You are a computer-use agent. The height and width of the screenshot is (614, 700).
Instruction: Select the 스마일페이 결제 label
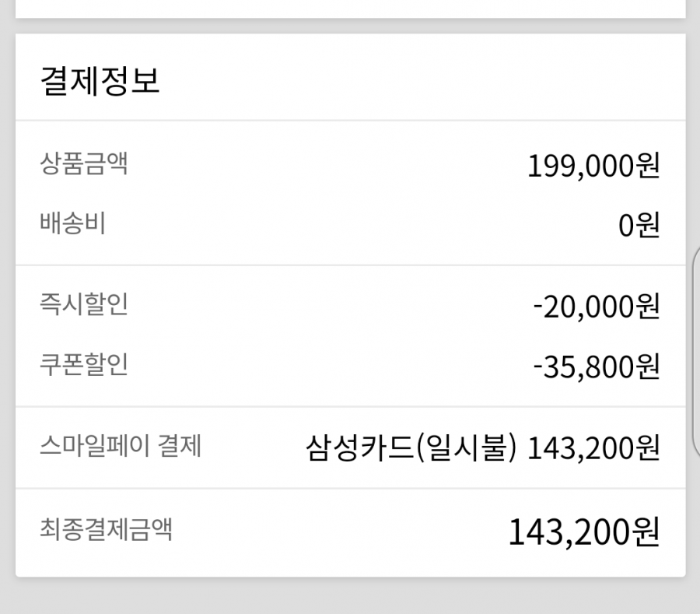click(x=121, y=445)
